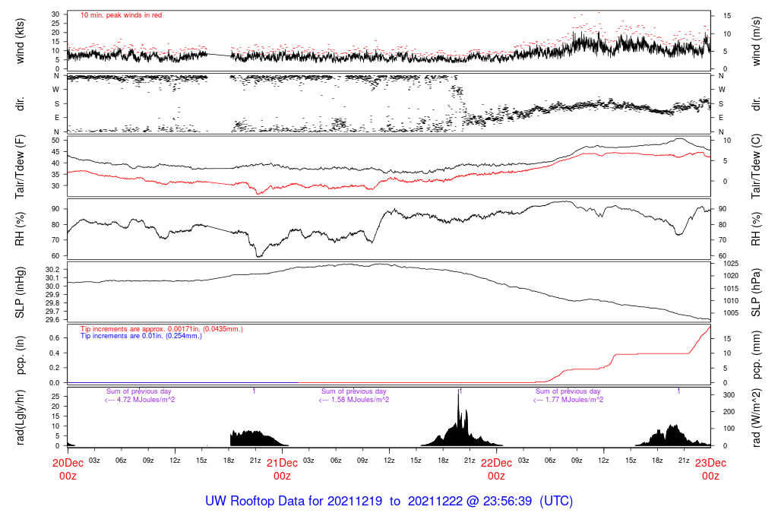Screen dimensions: 778x532
Task: Click the '50' tick on temperature F axis
Action: click(x=55, y=141)
